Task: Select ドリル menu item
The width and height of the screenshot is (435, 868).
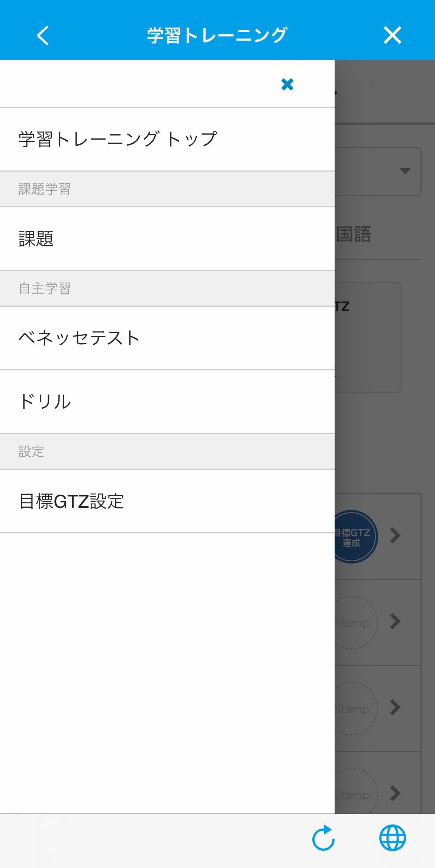Action: click(167, 402)
